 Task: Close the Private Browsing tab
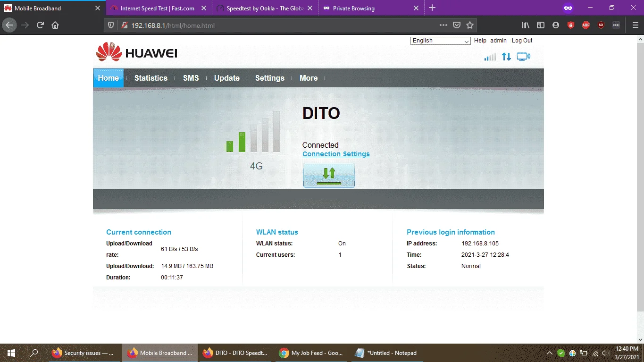pos(416,8)
